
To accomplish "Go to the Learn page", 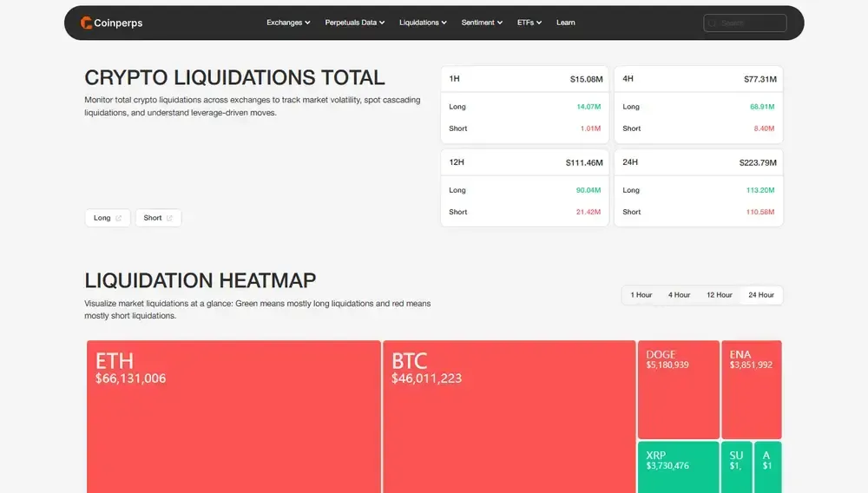I will pos(566,23).
